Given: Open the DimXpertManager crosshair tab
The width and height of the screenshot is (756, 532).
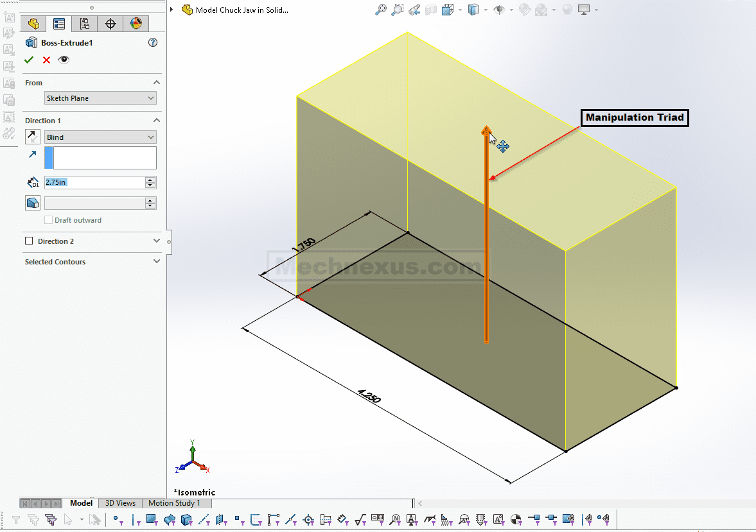Looking at the screenshot, I should (110, 24).
